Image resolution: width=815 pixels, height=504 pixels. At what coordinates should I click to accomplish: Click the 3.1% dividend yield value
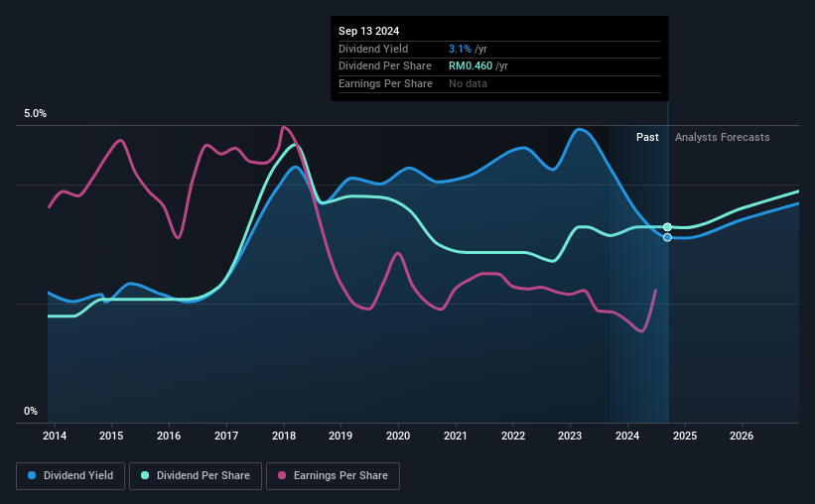(x=460, y=49)
